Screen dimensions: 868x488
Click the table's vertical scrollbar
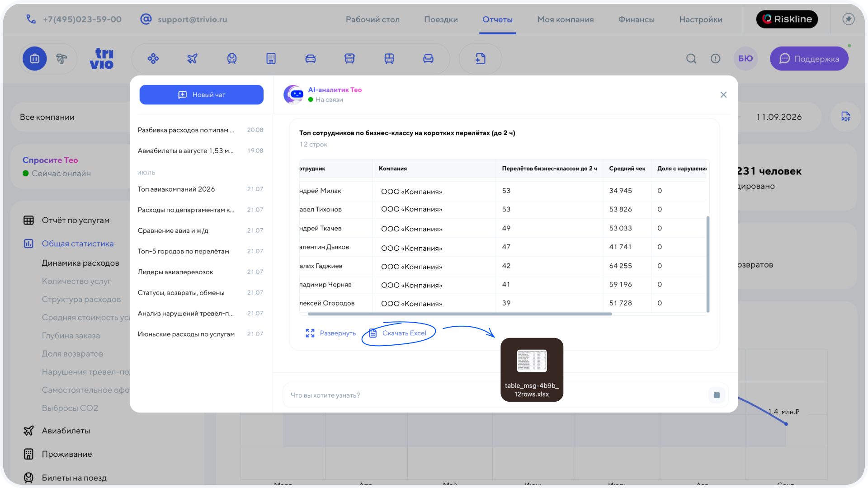tap(708, 264)
